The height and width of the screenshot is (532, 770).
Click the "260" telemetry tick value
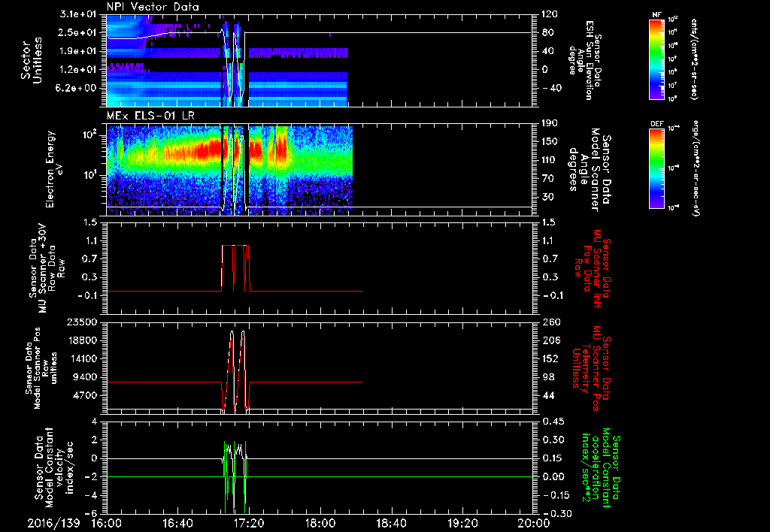pos(550,322)
